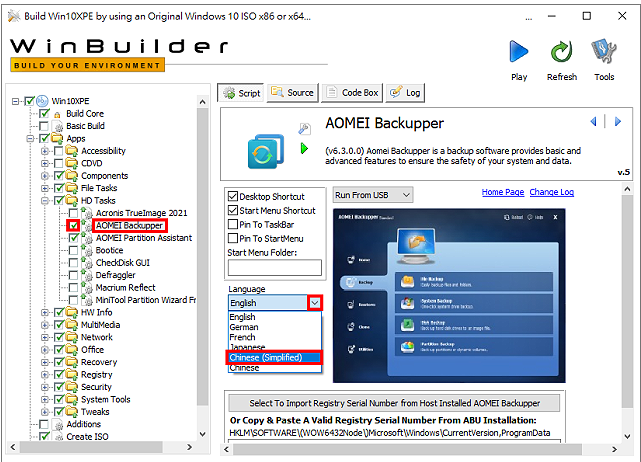Click the Registry folder icon
Screen dimensions: 641x462
[x=72, y=375]
